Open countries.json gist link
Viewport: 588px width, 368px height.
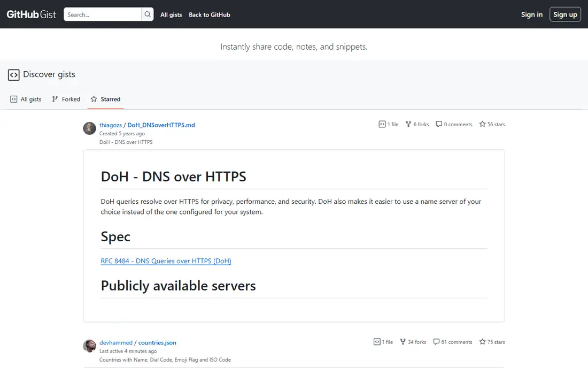157,342
